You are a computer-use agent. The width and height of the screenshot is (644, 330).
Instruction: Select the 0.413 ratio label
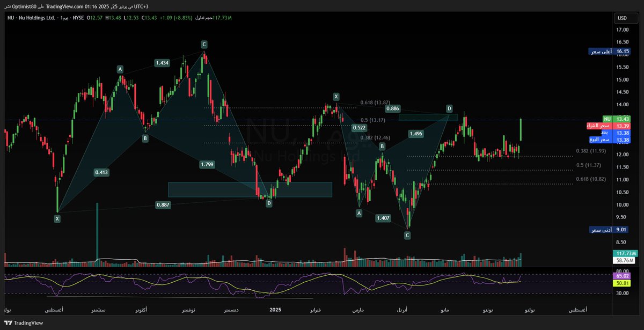pyautogui.click(x=101, y=172)
